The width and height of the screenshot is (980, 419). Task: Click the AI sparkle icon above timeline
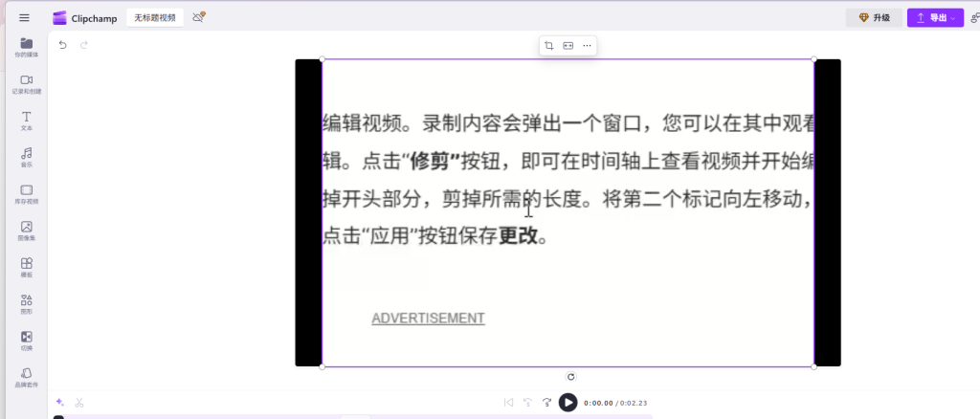coord(60,403)
